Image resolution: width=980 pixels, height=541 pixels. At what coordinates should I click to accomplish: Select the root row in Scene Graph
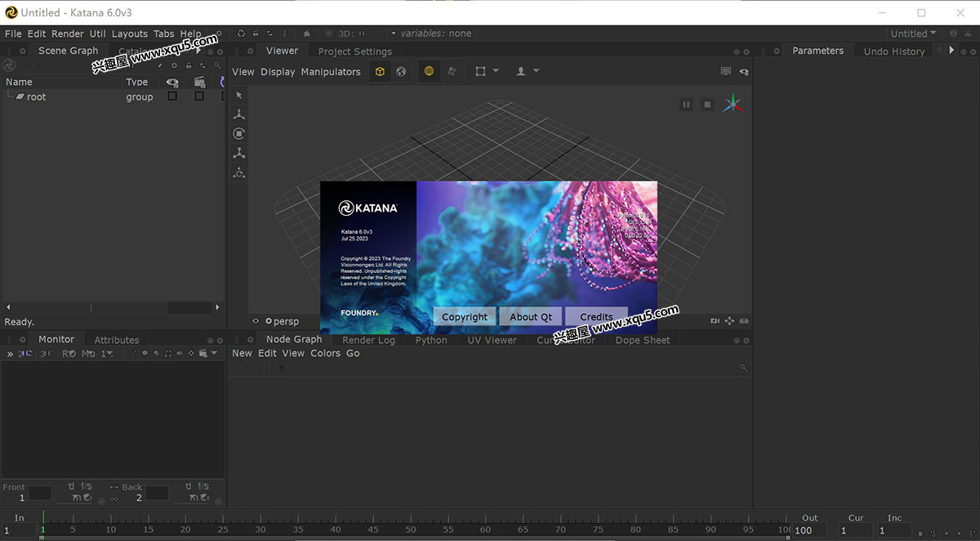point(113,96)
